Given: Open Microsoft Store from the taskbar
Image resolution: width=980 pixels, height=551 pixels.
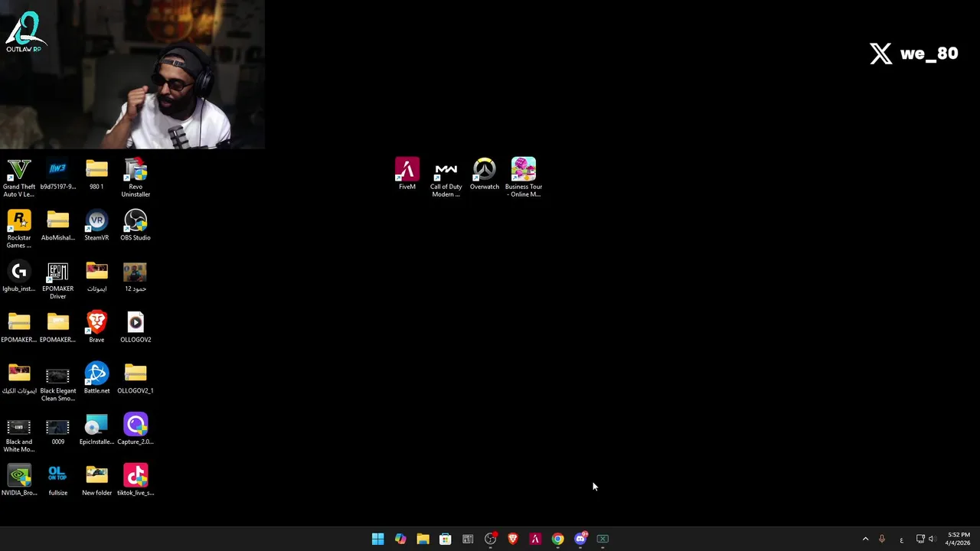Looking at the screenshot, I should tap(445, 539).
